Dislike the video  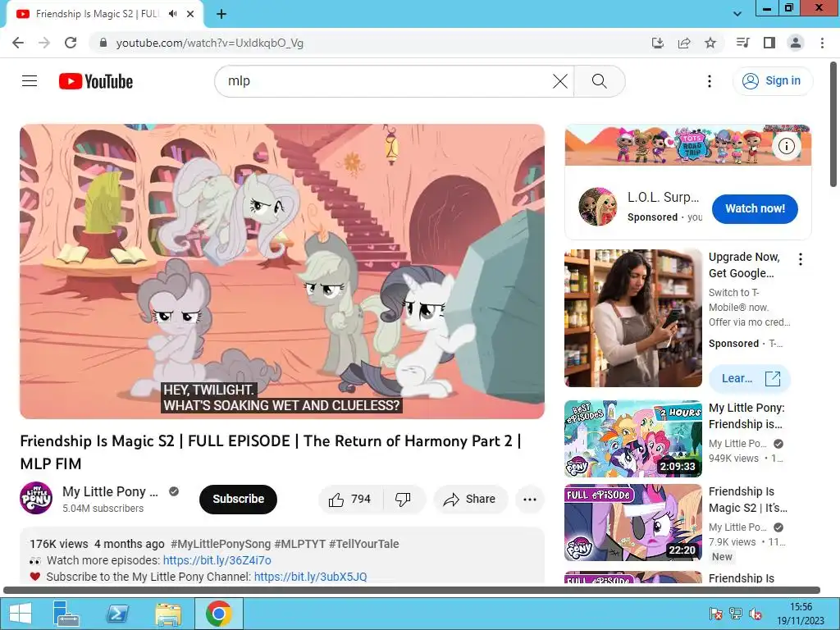[404, 500]
